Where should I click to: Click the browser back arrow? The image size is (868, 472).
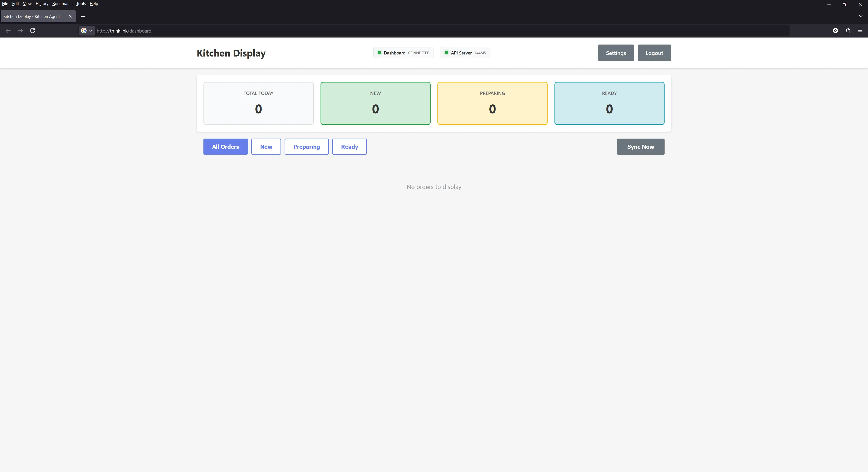(8, 31)
